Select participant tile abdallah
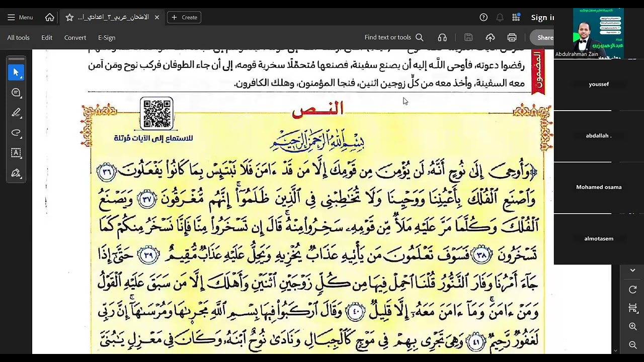Screen dimensions: 644x362 [x=598, y=136]
